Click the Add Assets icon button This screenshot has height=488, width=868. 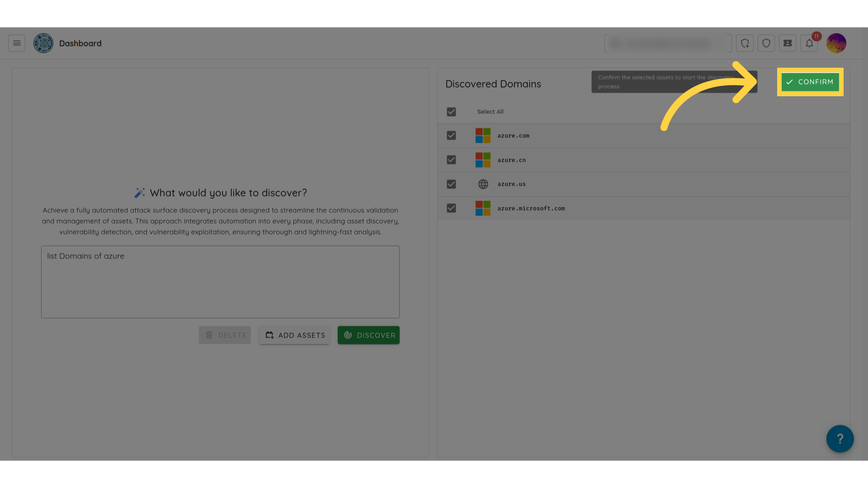[269, 335]
